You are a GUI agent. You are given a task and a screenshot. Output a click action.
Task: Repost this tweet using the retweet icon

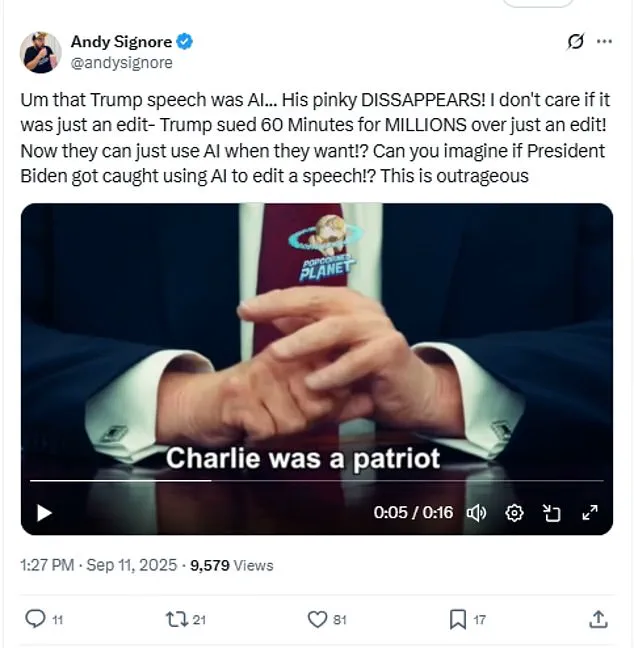point(175,620)
